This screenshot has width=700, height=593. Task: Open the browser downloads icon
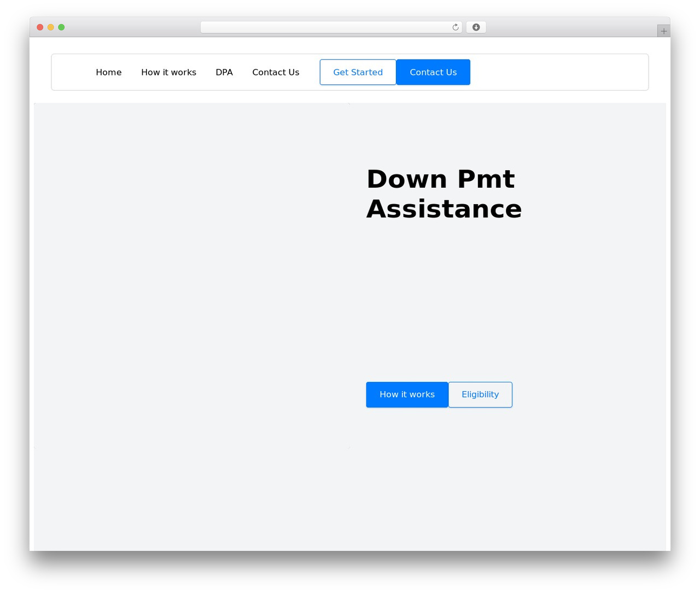tap(476, 27)
